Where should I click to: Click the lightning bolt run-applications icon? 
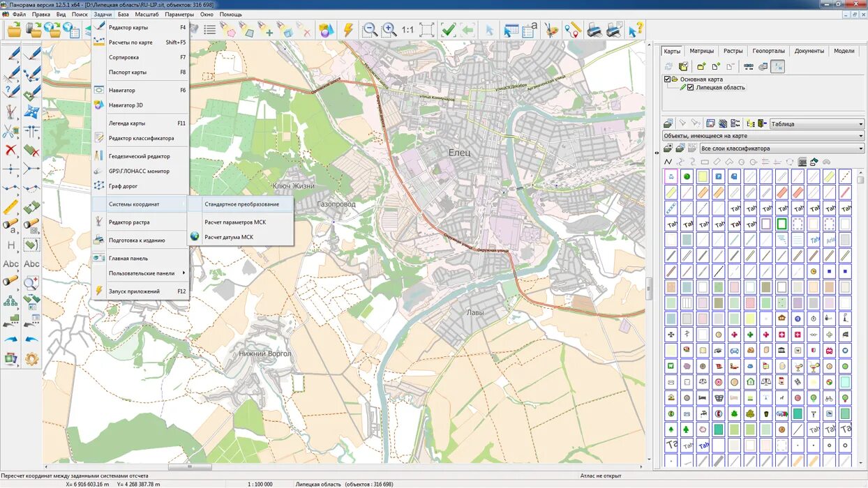[347, 30]
